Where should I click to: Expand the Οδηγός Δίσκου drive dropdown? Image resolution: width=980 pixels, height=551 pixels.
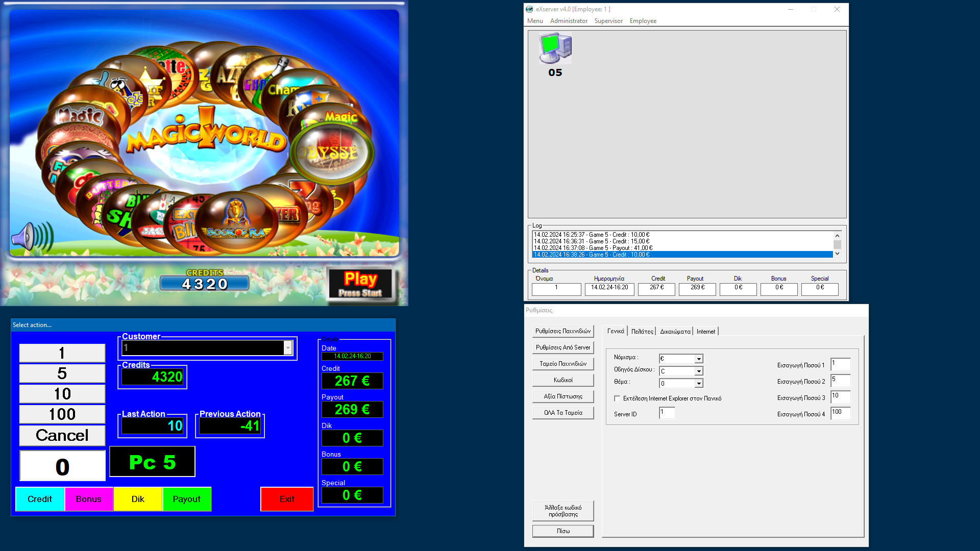coord(699,371)
